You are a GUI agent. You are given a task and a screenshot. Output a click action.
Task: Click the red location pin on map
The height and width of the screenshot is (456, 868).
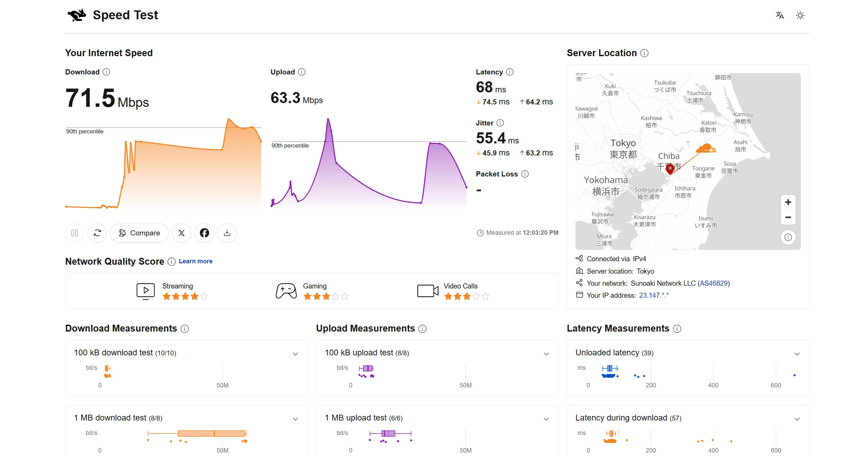(x=670, y=169)
